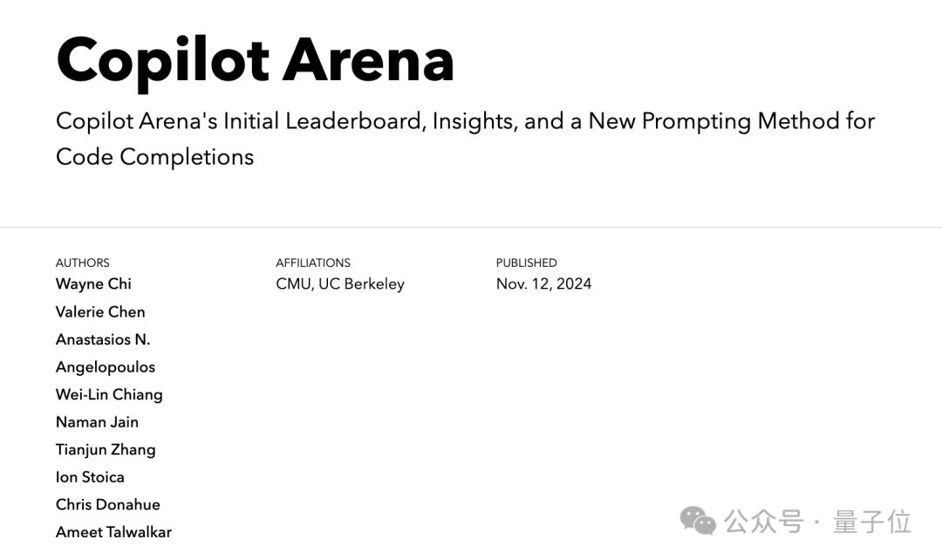Image resolution: width=942 pixels, height=560 pixels.
Task: Click the 量子位 account name
Action: pos(872,522)
